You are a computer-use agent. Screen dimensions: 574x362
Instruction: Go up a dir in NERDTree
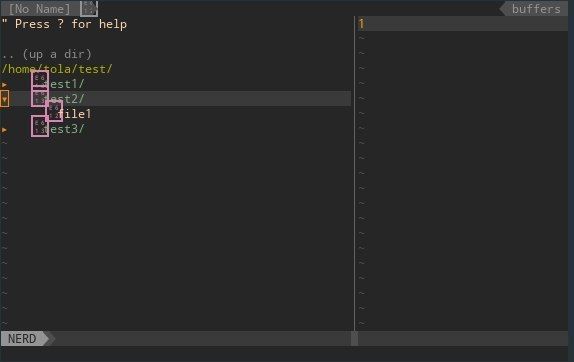[46, 54]
